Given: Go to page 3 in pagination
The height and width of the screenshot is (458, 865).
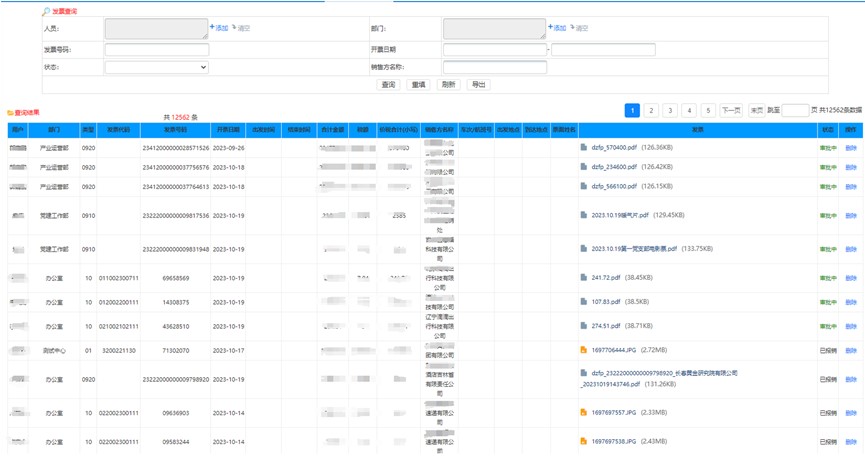Looking at the screenshot, I should click(x=670, y=110).
